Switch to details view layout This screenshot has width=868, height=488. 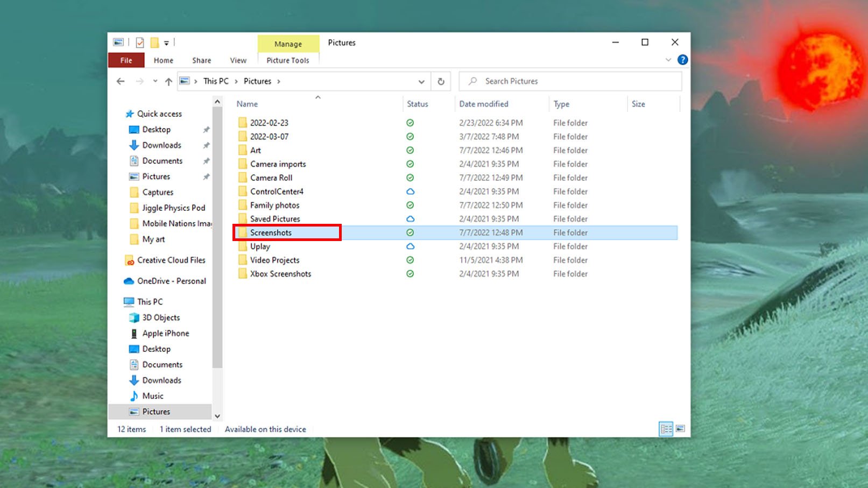tap(666, 429)
